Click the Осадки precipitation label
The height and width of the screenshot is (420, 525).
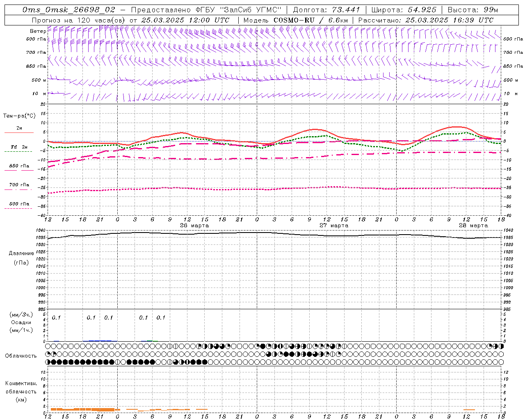point(21,322)
